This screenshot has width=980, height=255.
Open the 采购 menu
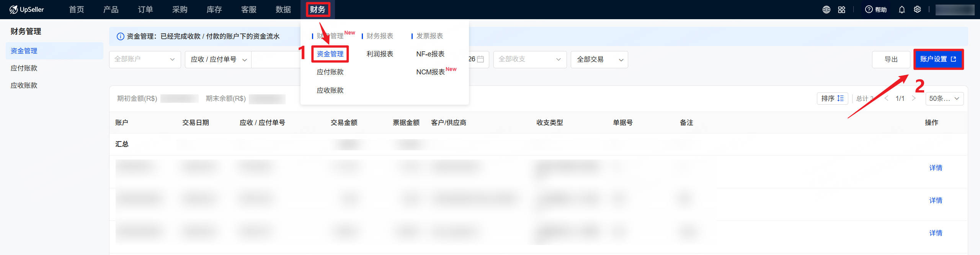tap(180, 10)
